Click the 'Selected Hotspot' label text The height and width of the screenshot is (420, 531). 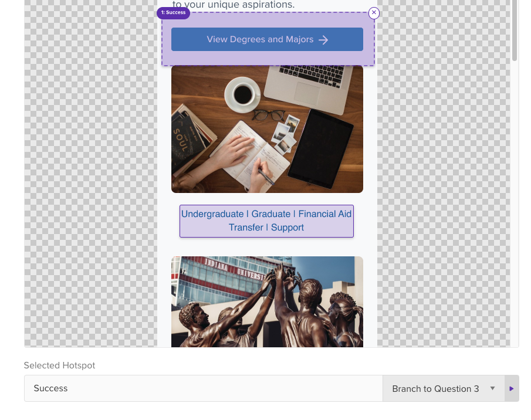(x=60, y=365)
